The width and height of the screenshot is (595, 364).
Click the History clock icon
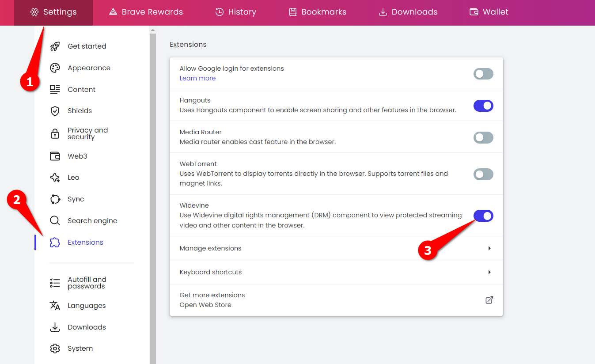point(220,12)
